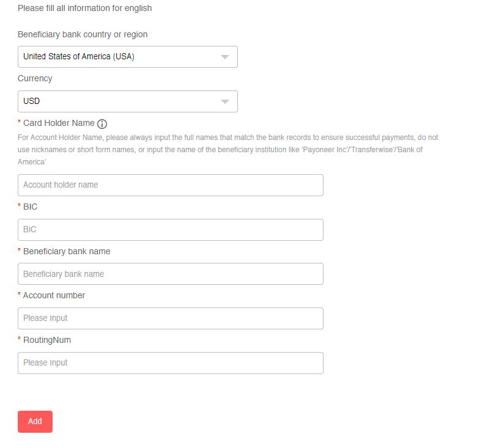Screen dimensions: 485x448
Task: Focus the Account holder name field
Action: [170, 185]
